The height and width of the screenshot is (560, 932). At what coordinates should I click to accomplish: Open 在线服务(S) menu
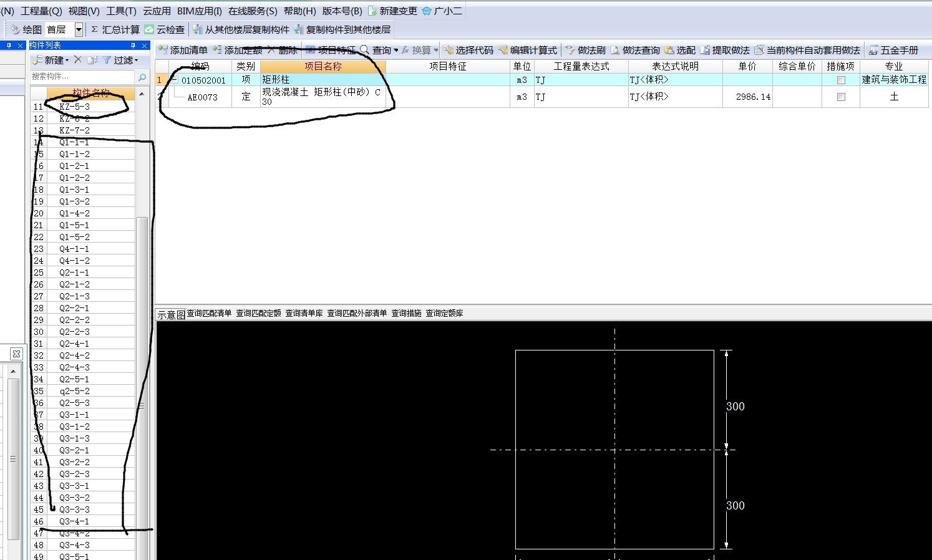[253, 11]
